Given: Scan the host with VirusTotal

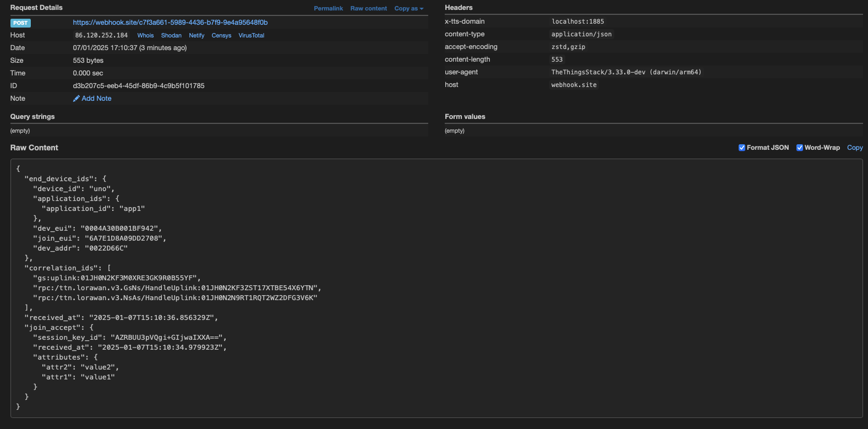Looking at the screenshot, I should coord(251,35).
